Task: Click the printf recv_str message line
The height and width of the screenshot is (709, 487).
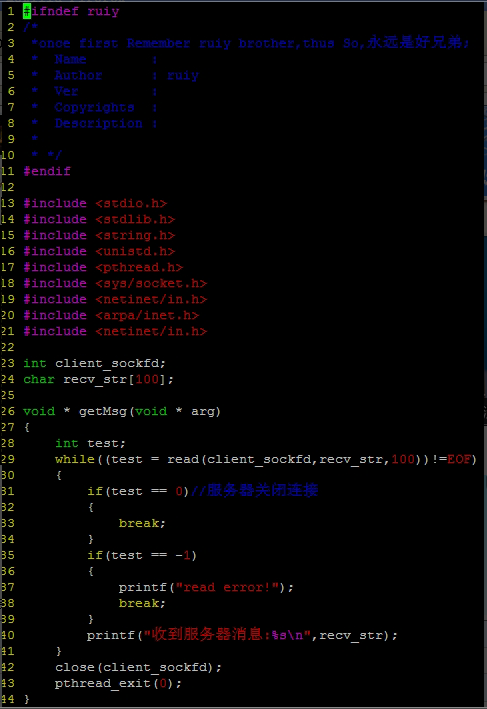Action: (x=242, y=635)
